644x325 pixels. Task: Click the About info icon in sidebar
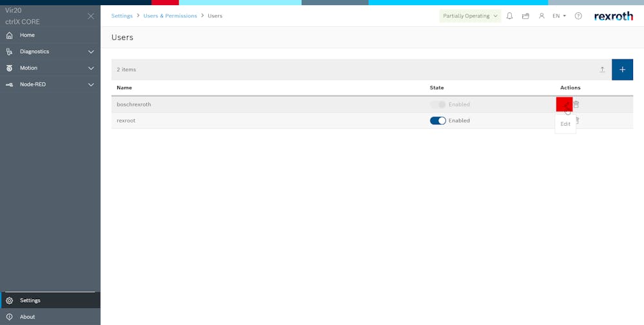(10, 317)
